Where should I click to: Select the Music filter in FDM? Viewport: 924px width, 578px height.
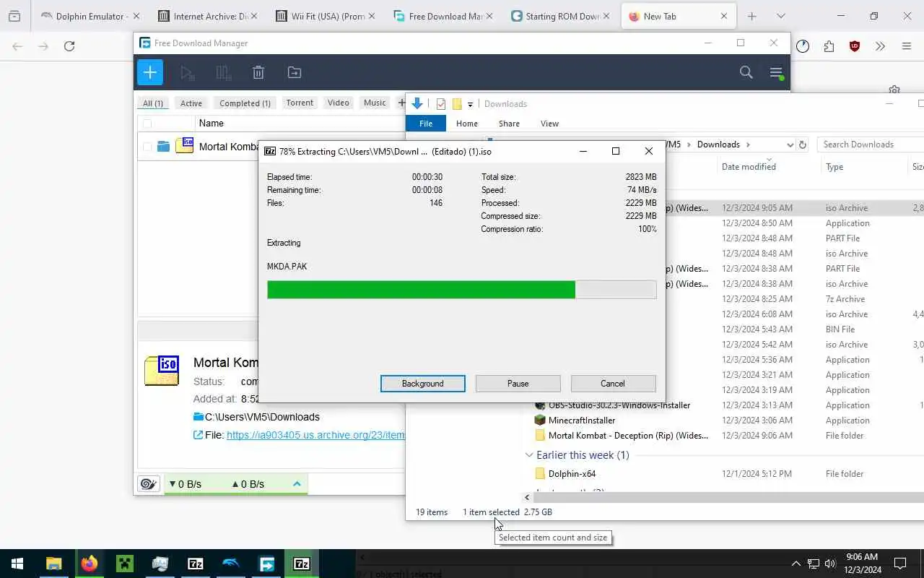[375, 103]
